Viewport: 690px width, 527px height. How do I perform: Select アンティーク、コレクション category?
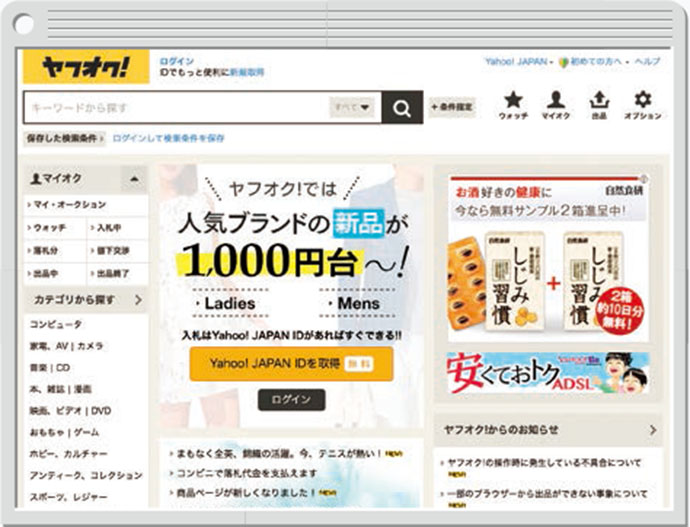click(86, 476)
